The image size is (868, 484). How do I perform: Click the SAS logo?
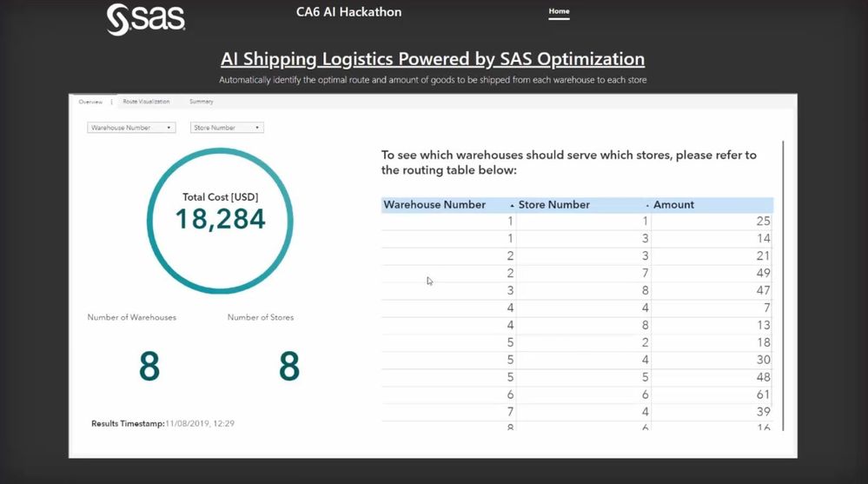[146, 19]
